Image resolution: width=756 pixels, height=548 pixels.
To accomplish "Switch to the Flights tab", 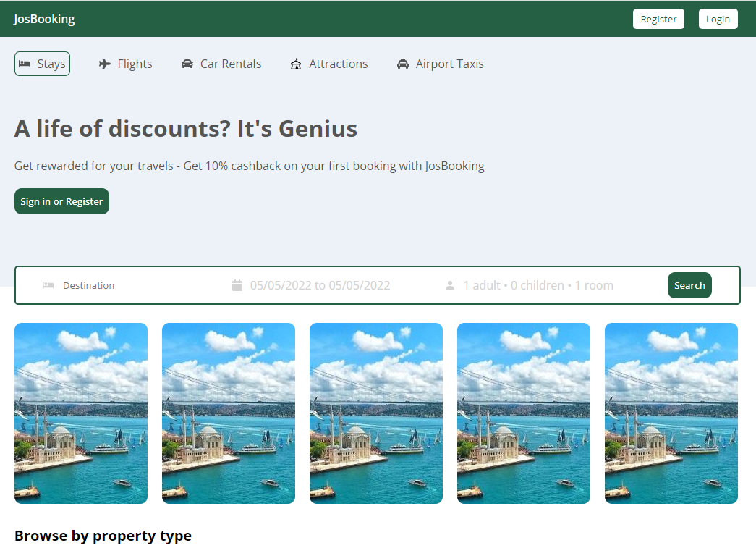I will pos(125,64).
